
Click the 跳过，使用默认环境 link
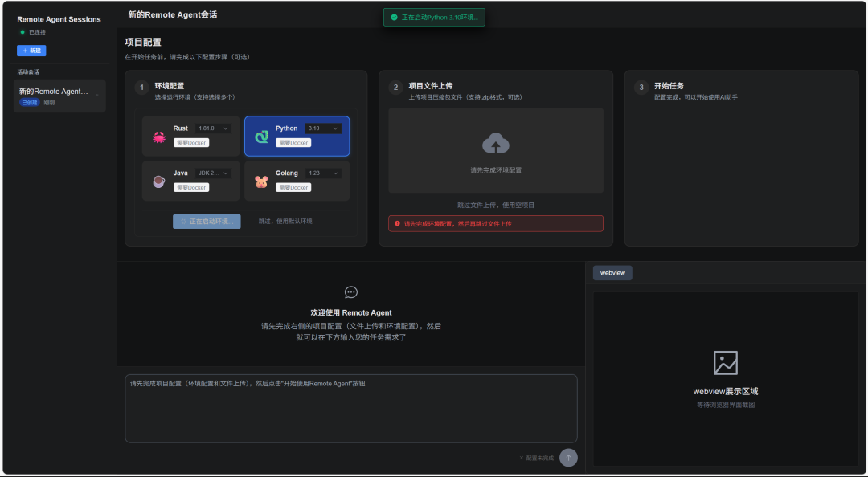tap(285, 222)
